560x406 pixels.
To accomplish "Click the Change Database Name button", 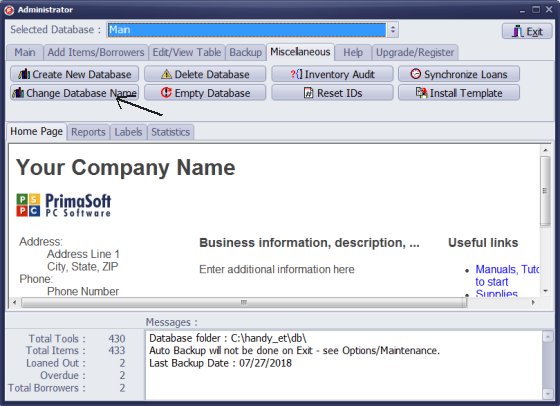I will 74,93.
